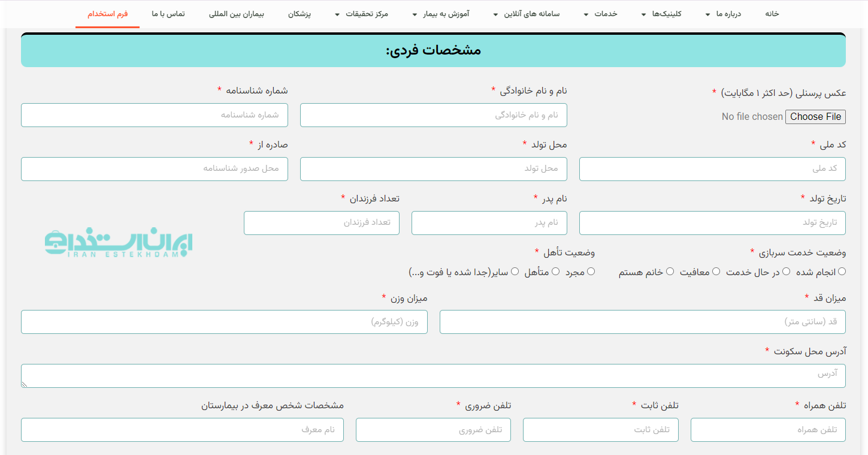Click Choose File to upload personnel photo

tap(815, 116)
